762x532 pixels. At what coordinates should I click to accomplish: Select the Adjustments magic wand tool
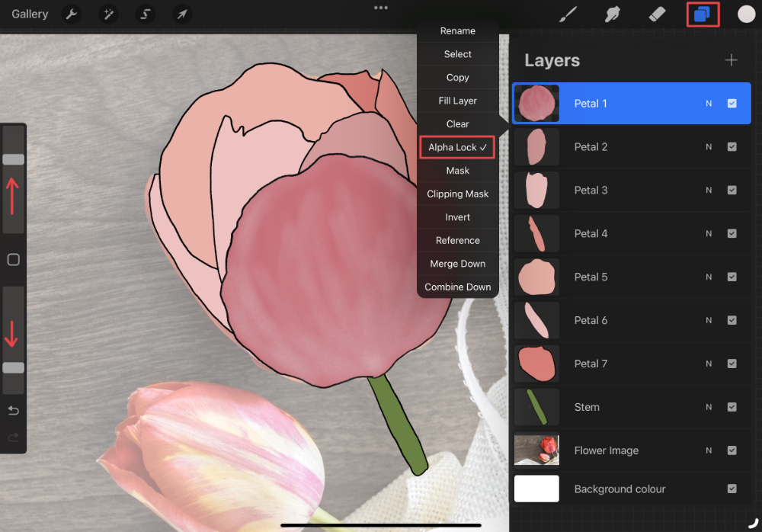pyautogui.click(x=107, y=14)
